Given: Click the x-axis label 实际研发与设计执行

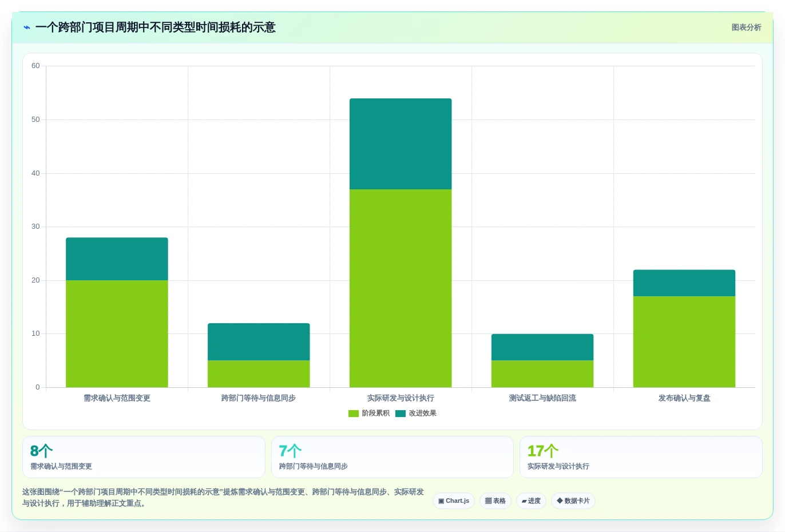Looking at the screenshot, I should (x=401, y=398).
